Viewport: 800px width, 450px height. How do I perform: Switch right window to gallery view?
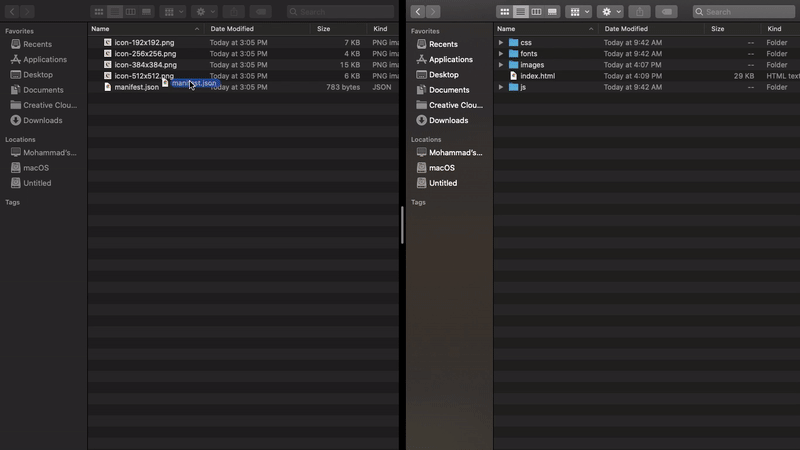tap(552, 12)
